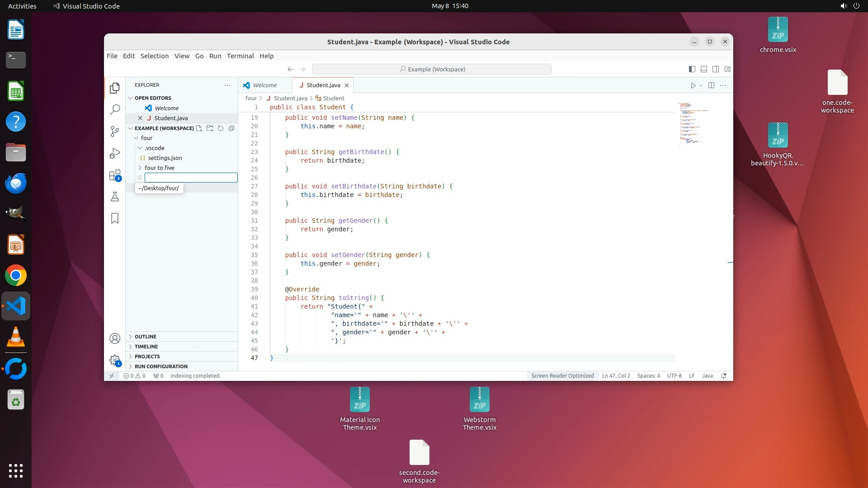Viewport: 868px width, 488px height.
Task: Open the Source Control view
Action: (115, 131)
